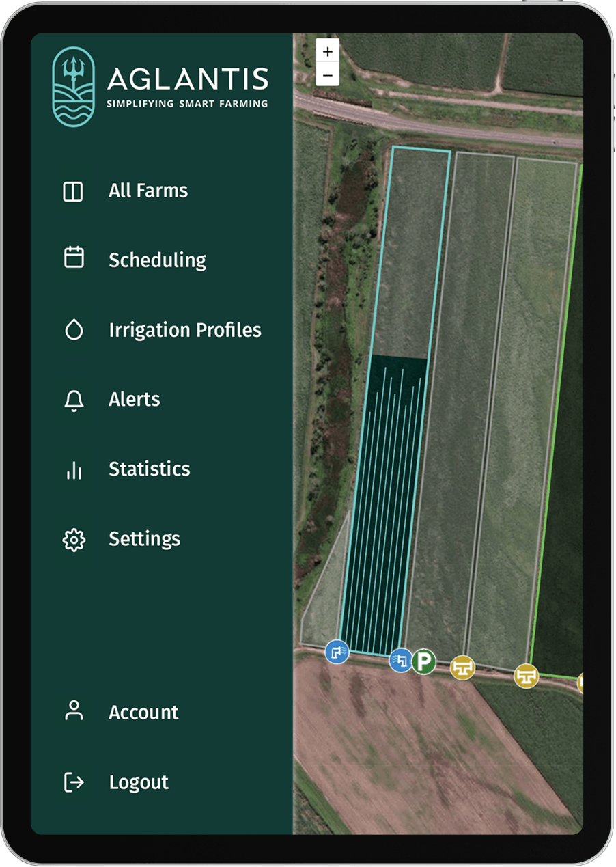Click the Alerts bell icon
This screenshot has height=867, width=616.
[74, 400]
